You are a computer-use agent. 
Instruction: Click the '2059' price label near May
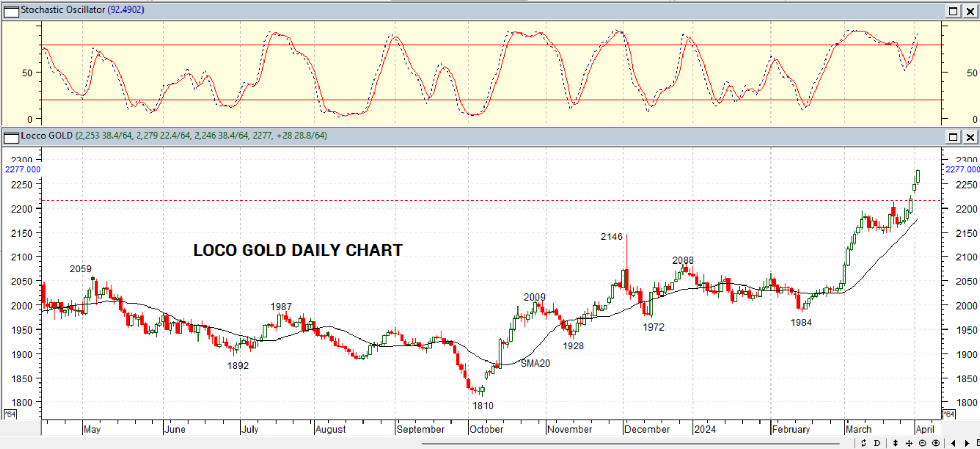81,269
